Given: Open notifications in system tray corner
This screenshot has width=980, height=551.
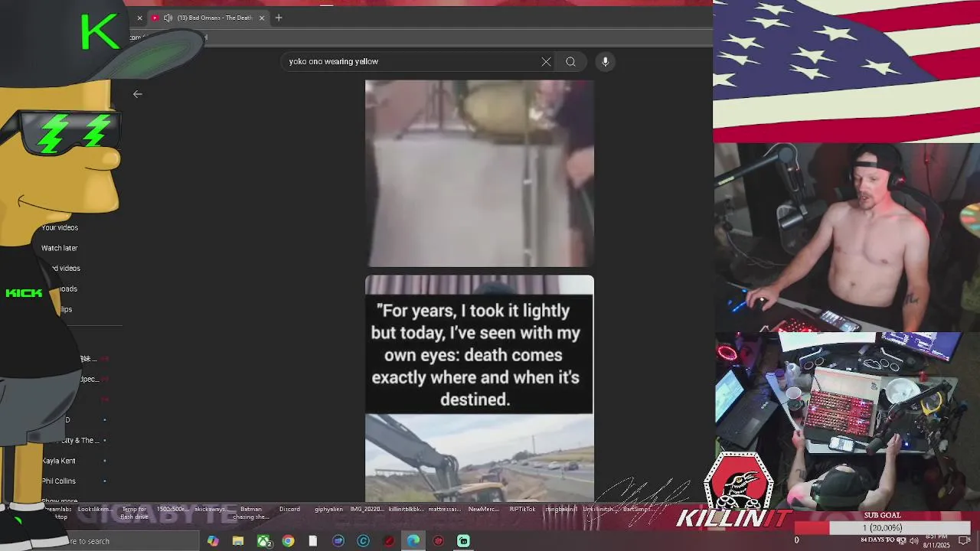Looking at the screenshot, I should pos(965,540).
